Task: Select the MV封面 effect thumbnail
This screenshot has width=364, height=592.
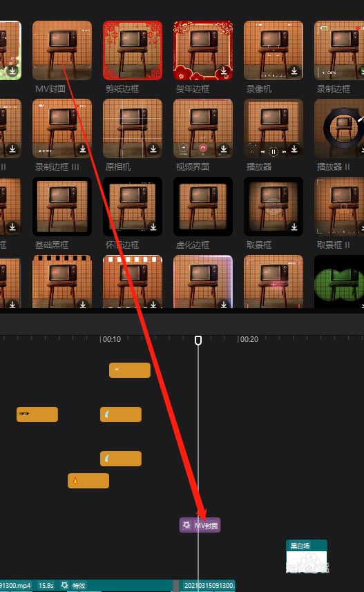Action: point(62,50)
